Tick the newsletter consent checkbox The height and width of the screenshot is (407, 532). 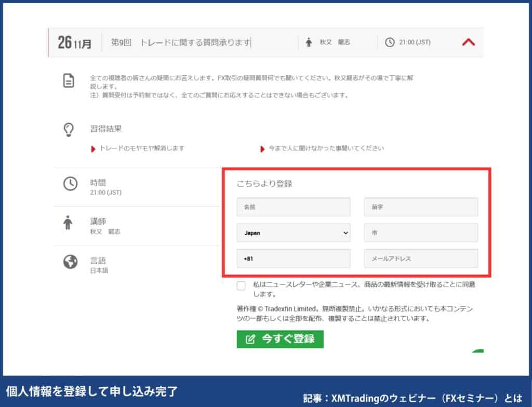click(x=241, y=286)
